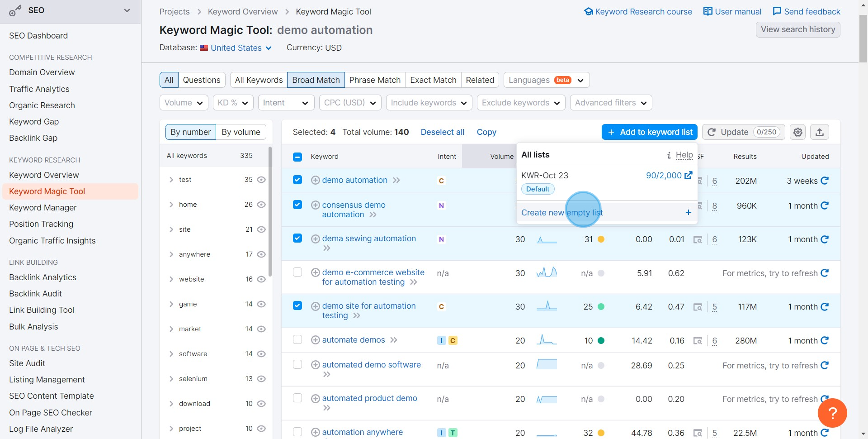The height and width of the screenshot is (439, 868).
Task: Click Add to keyword list button
Action: pos(650,132)
